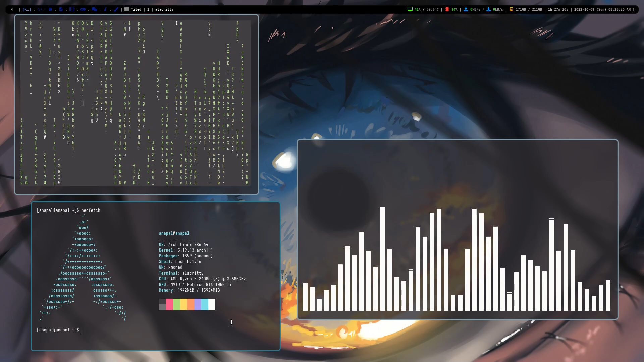Click the browser globe workspace icon

(x=50, y=9)
